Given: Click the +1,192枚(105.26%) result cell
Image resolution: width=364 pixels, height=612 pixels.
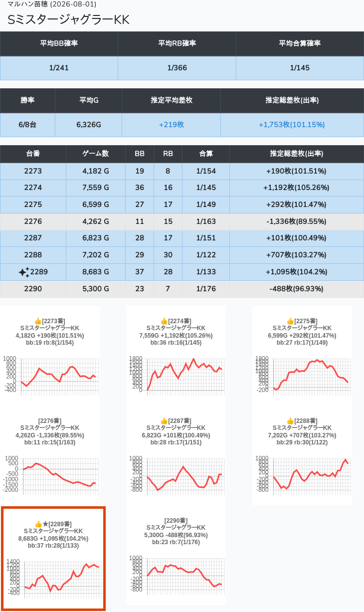Looking at the screenshot, I should [297, 188].
